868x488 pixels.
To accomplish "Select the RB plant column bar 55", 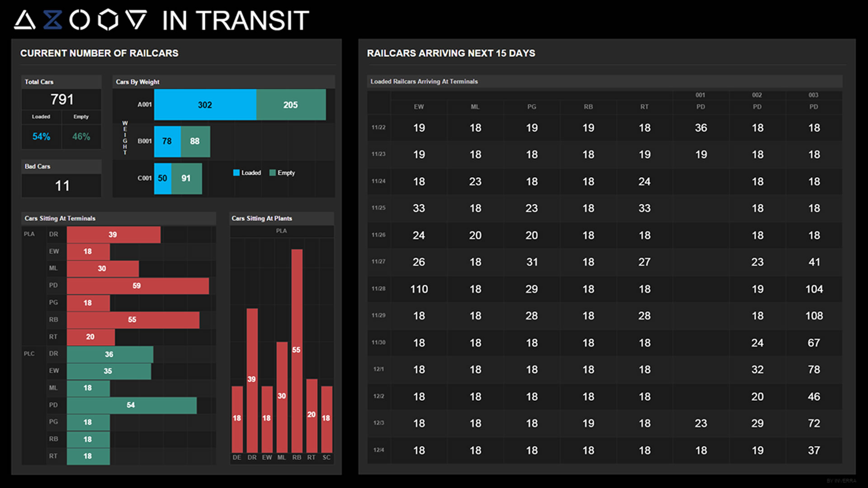I will [297, 351].
